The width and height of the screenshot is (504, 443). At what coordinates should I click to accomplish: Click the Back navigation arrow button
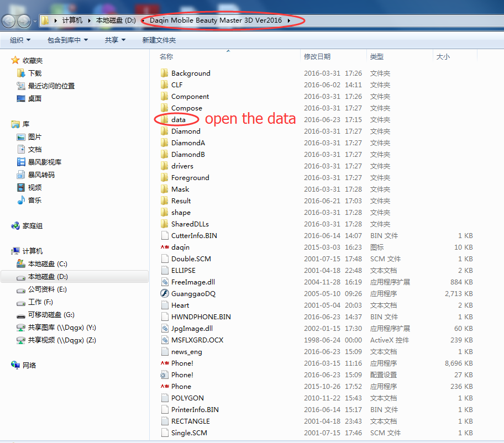(9, 21)
